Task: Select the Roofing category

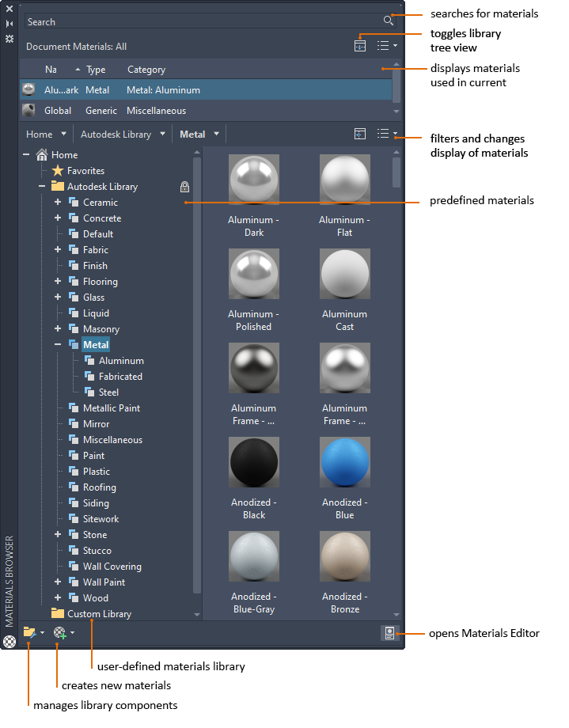Action: tap(100, 487)
